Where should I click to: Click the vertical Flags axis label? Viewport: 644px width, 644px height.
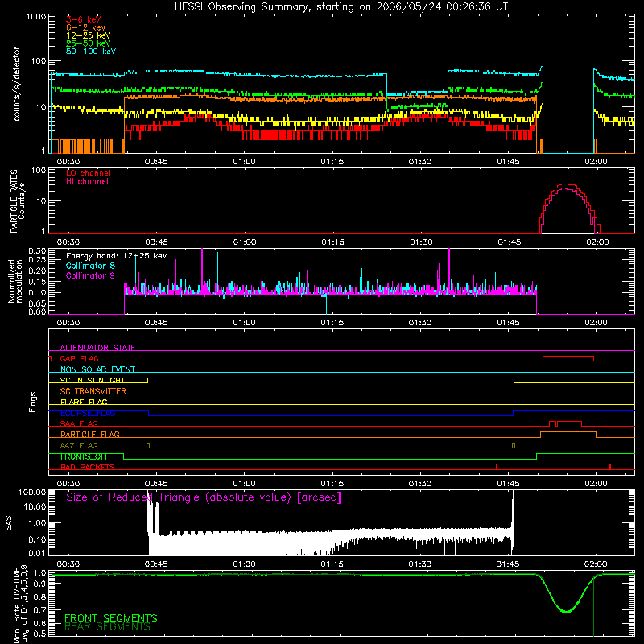pos(33,402)
